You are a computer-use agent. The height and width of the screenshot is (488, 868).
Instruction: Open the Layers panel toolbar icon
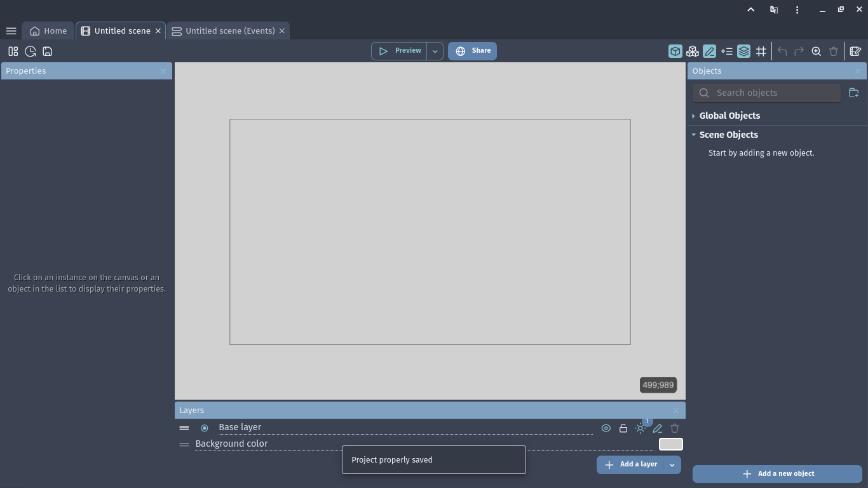[743, 51]
